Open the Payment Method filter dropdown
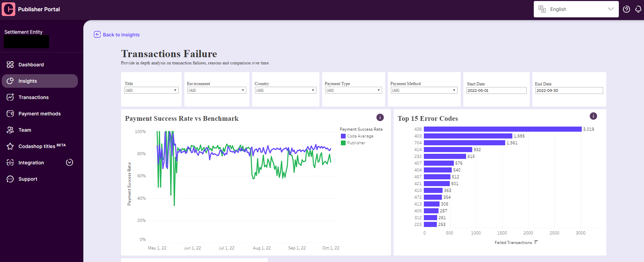The width and height of the screenshot is (644, 262). [x=424, y=90]
